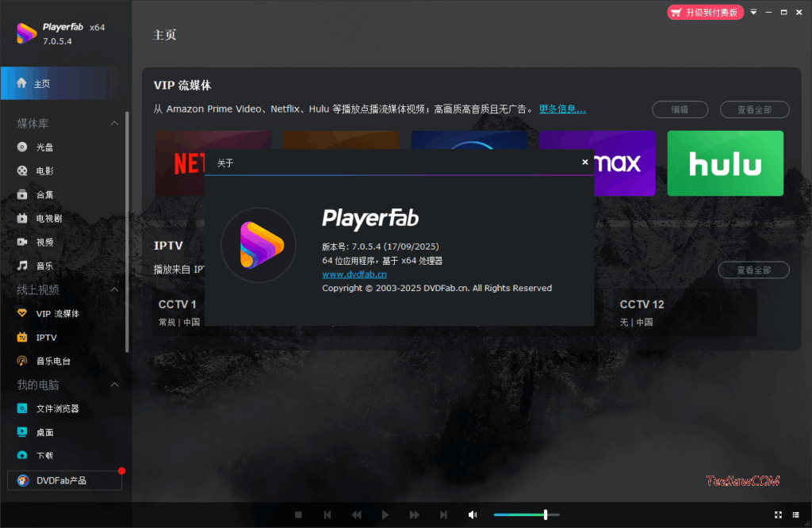Click the 编辑 button in VIP section
Image resolution: width=812 pixels, height=528 pixels.
click(x=680, y=109)
